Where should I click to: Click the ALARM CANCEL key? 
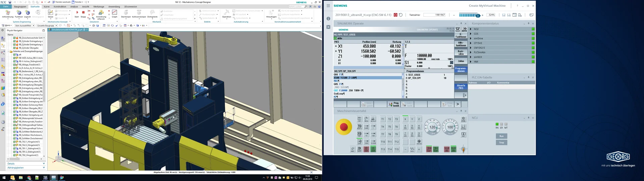[463, 119]
